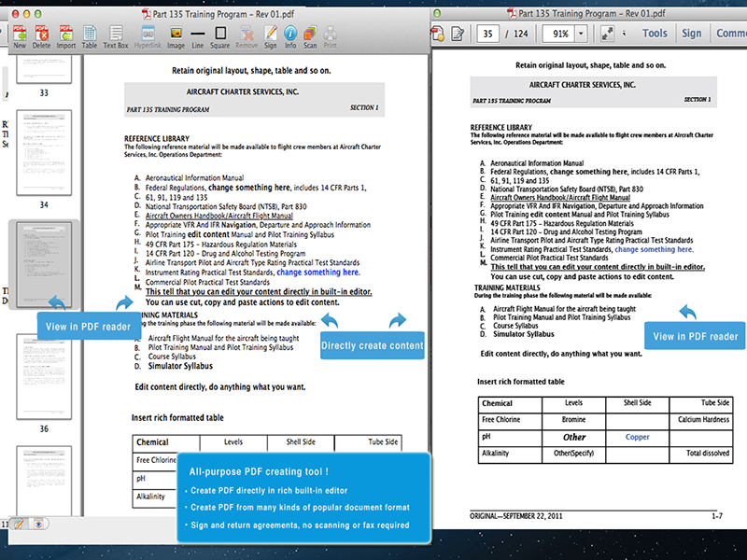Click 'TRAINING MATERIALS' heading in reader window
Screen dimensions: 747x560
507,287
